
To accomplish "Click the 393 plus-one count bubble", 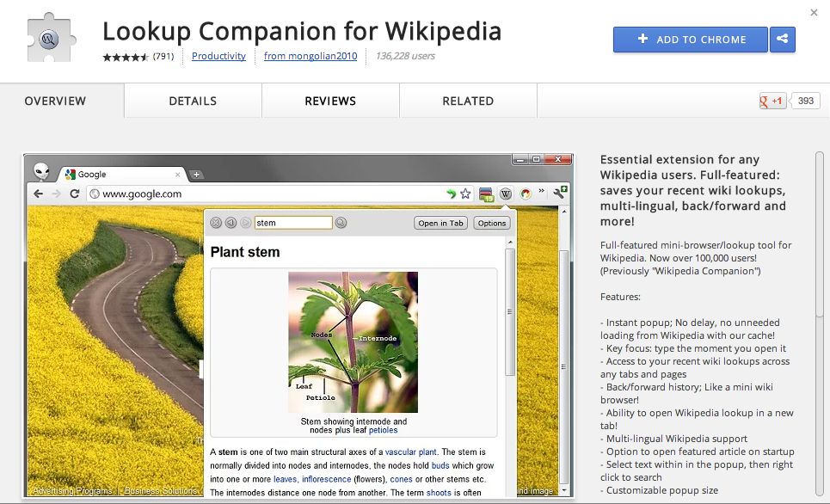I will click(805, 101).
